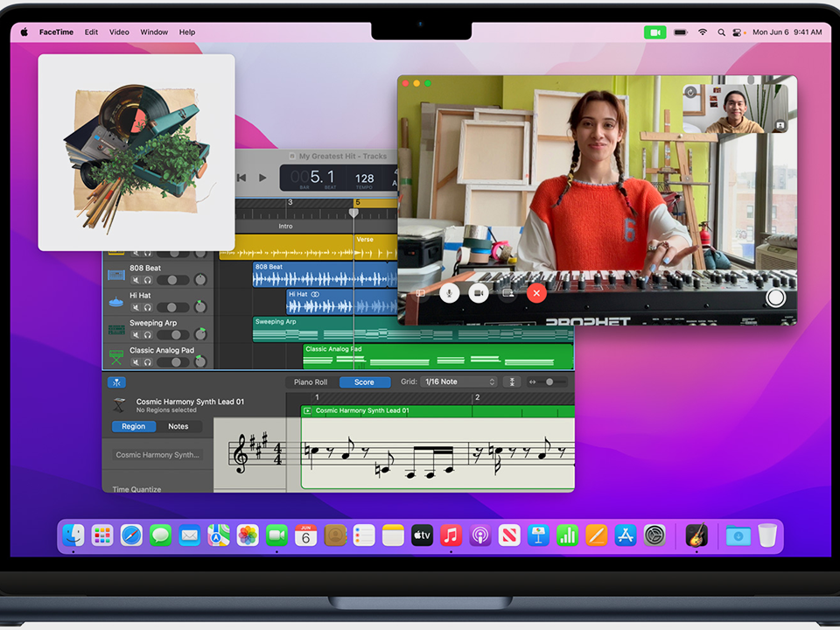Open the Window menu
The image size is (840, 630).
154,32
